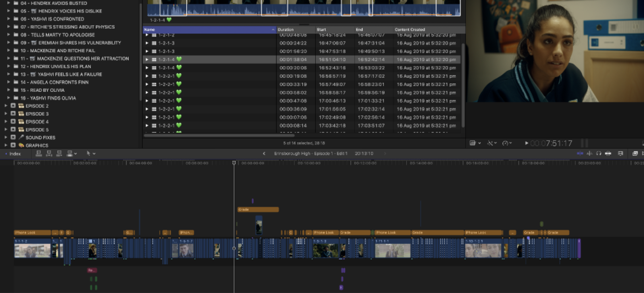Expand the 10 - MACKENZIE AND RITCHIE FAIL folder
This screenshot has height=293, width=644.
(x=9, y=51)
